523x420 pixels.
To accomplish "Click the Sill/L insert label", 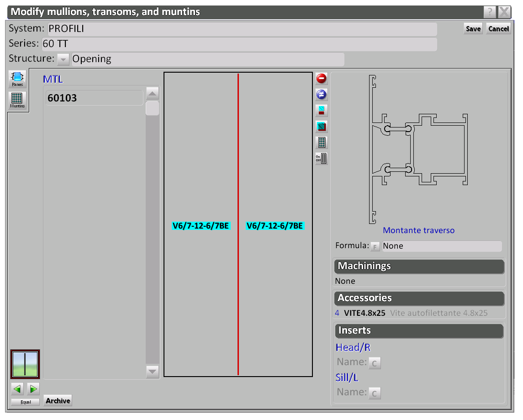I will (347, 377).
